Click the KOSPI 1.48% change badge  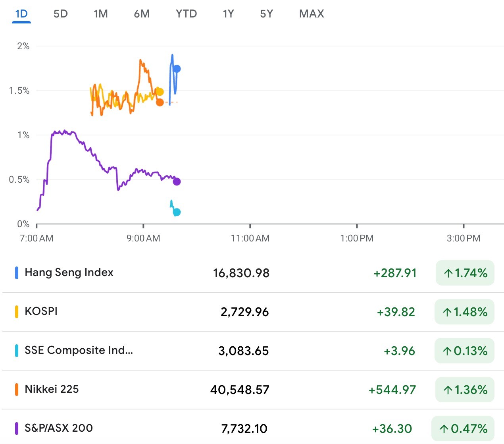click(465, 312)
